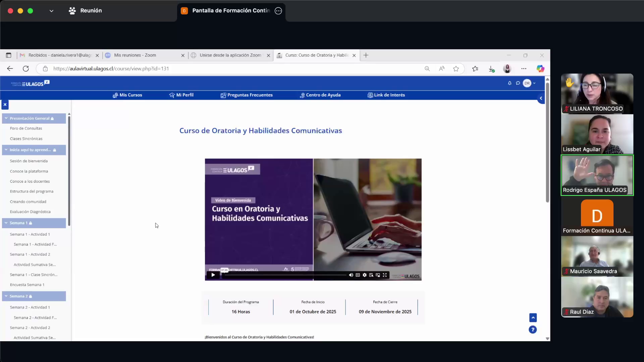Click scroll-to-top arrow button
The width and height of the screenshot is (644, 362).
(533, 317)
